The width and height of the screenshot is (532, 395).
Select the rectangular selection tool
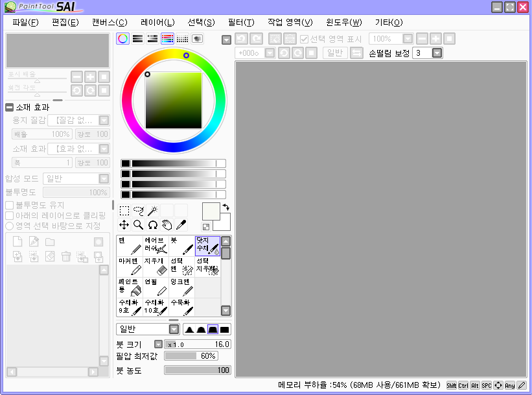click(x=124, y=210)
